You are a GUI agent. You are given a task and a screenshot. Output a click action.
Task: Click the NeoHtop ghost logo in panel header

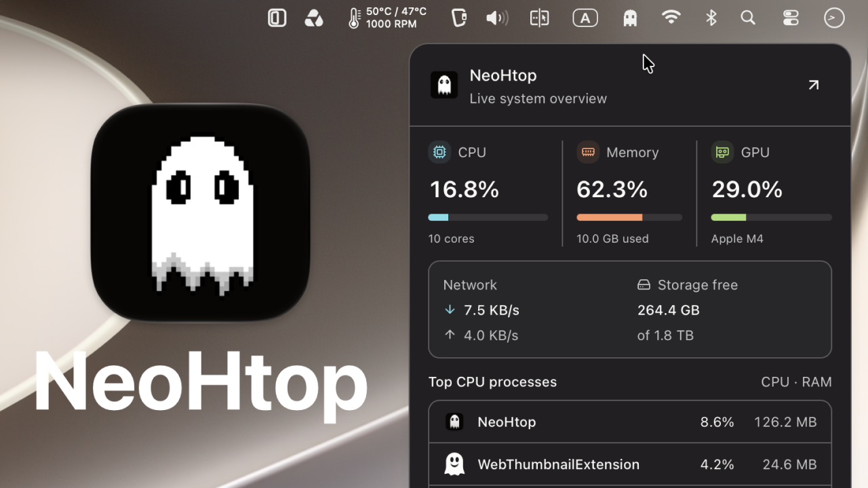[444, 85]
